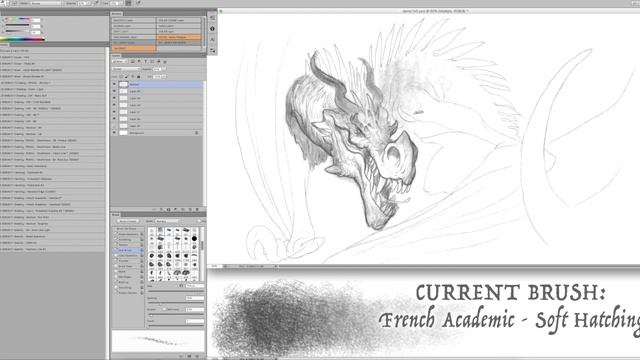The height and width of the screenshot is (360, 640).
Task: Toggle Smoothing checkbox in Brush panel
Action: pyautogui.click(x=116, y=287)
